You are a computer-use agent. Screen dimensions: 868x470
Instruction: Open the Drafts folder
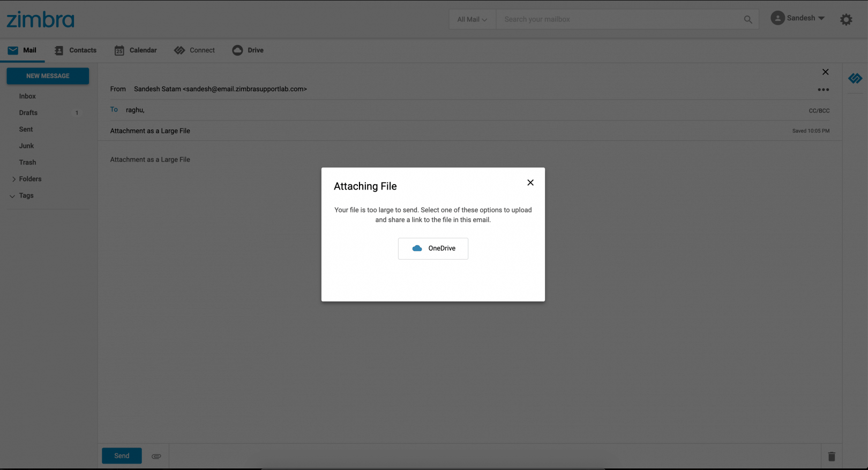click(28, 113)
